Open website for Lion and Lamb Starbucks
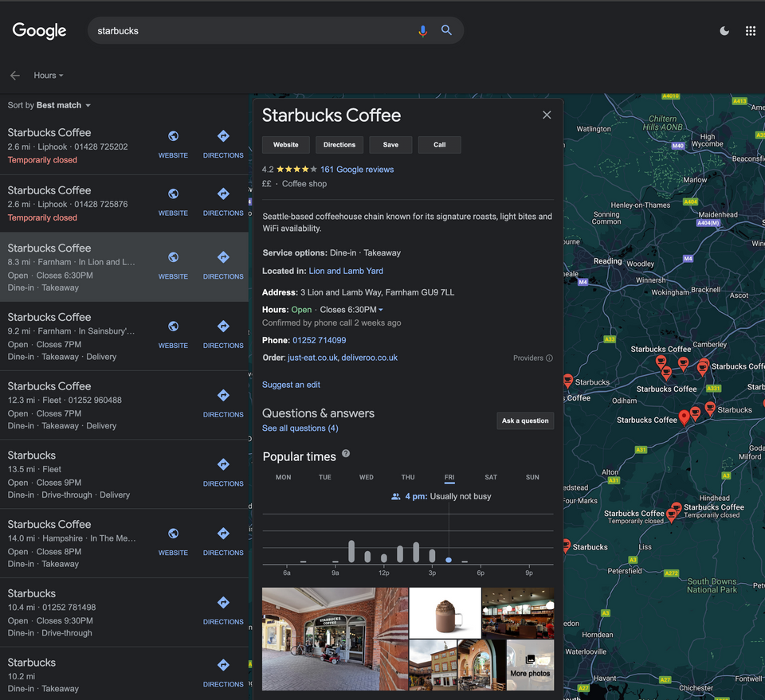Screen dimensions: 765x700 click(173, 266)
